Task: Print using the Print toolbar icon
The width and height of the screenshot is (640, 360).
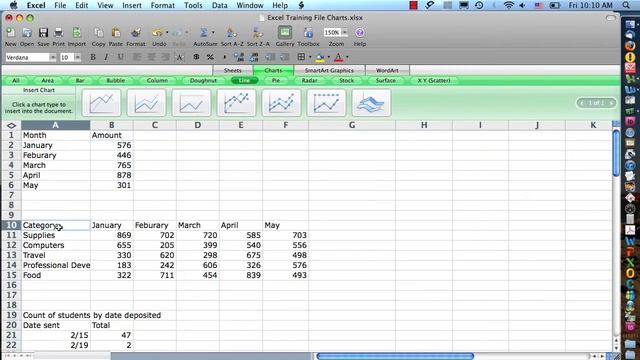Action: tap(58, 33)
